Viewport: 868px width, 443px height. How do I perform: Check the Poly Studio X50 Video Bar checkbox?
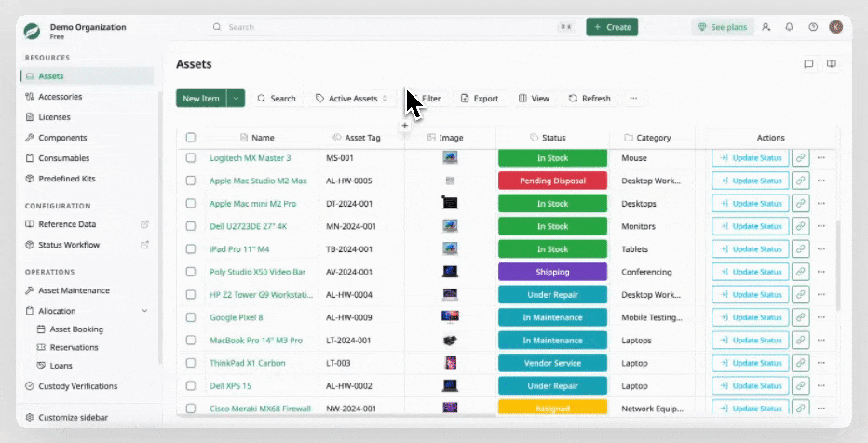click(191, 272)
